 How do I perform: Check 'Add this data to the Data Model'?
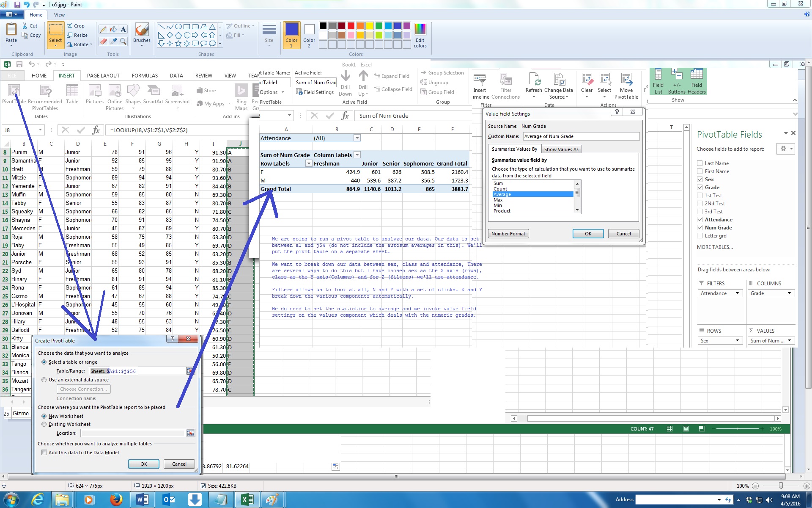tap(44, 453)
